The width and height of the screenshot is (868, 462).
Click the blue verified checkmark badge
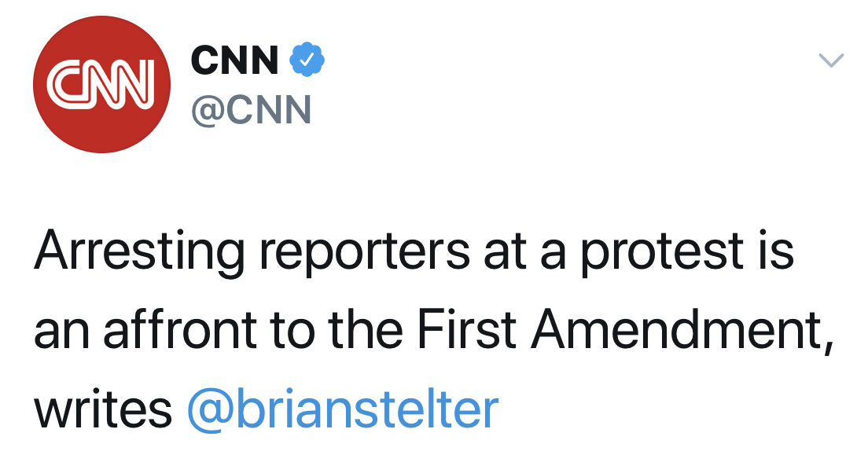[x=307, y=60]
